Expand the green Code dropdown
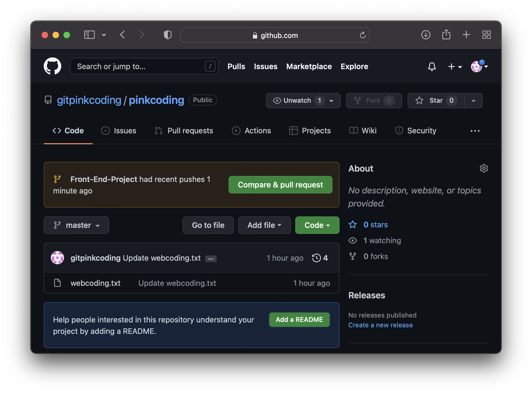This screenshot has height=394, width=532. click(317, 225)
